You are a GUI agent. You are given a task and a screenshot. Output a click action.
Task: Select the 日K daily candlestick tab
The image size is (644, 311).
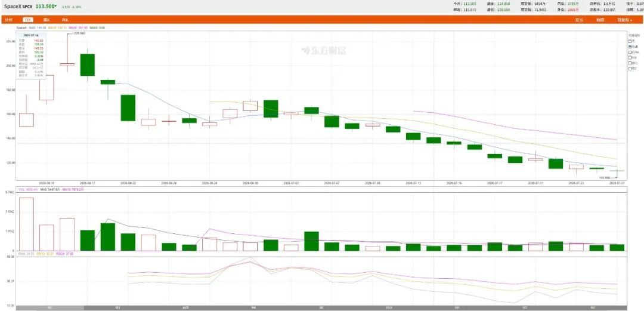(28, 20)
